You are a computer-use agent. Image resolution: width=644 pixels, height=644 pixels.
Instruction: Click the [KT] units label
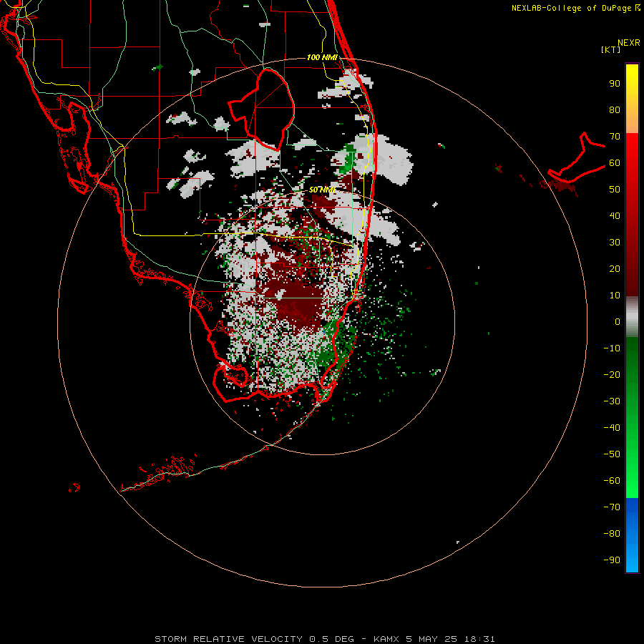coord(610,49)
